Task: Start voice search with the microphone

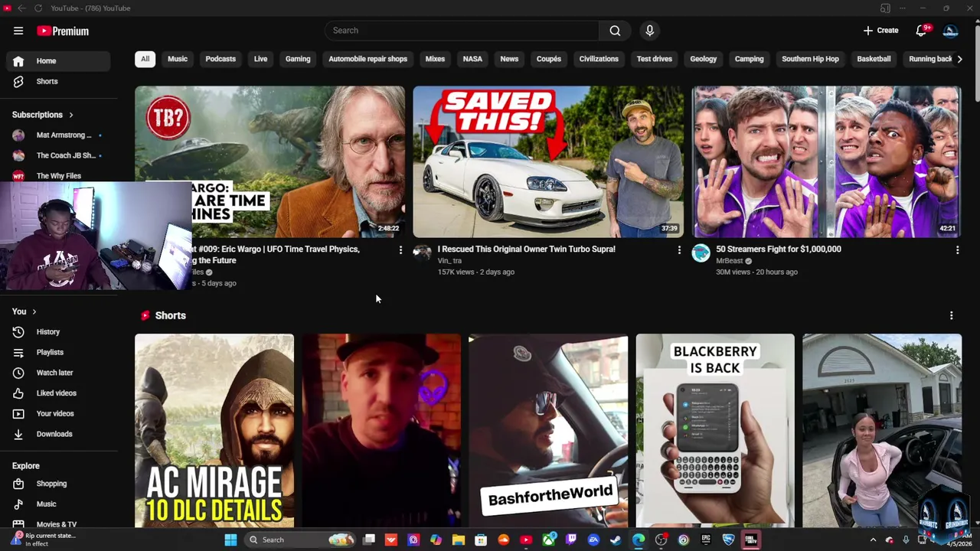Action: tap(649, 31)
